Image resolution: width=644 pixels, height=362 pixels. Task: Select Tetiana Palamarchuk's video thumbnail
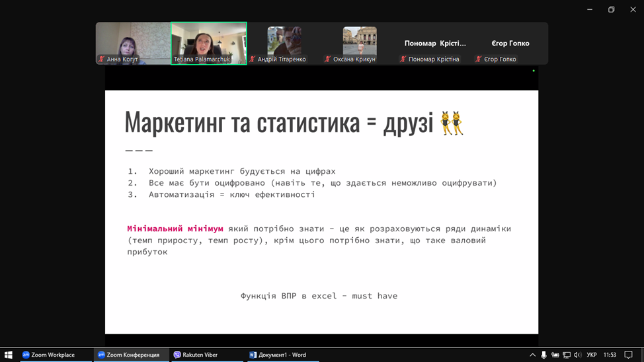[209, 43]
